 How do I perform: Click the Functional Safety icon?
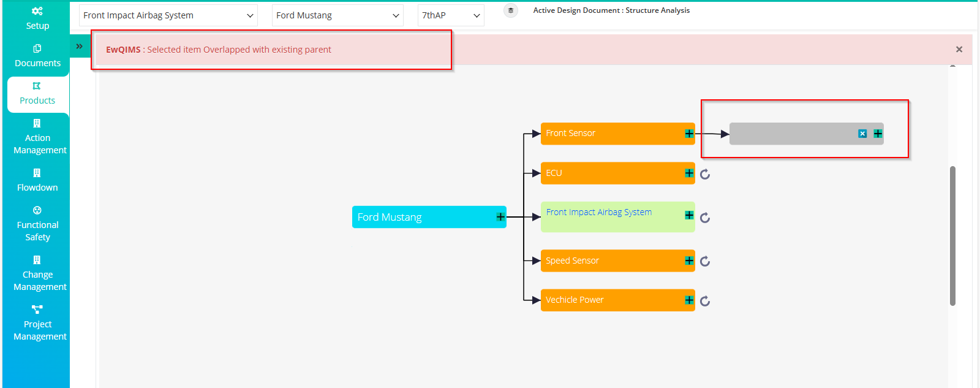[37, 210]
